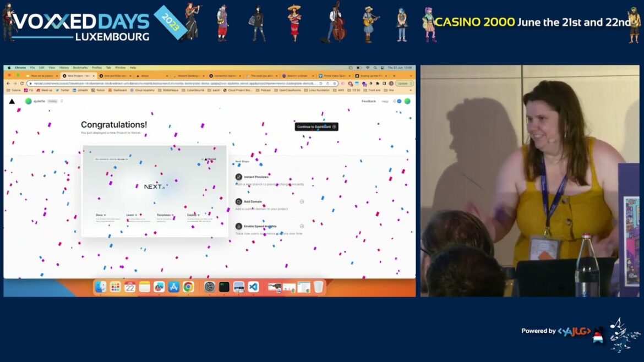Screen dimensions: 644x362
Task: Open the notifications bell icon
Action: pyautogui.click(x=395, y=101)
